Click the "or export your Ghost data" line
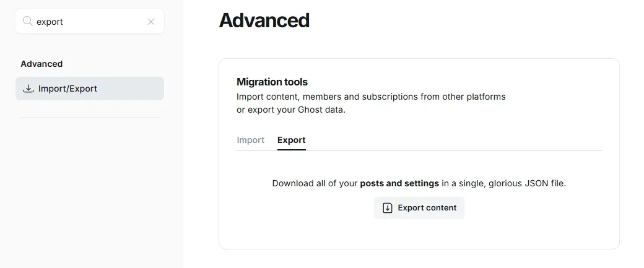This screenshot has height=268, width=644. click(290, 110)
